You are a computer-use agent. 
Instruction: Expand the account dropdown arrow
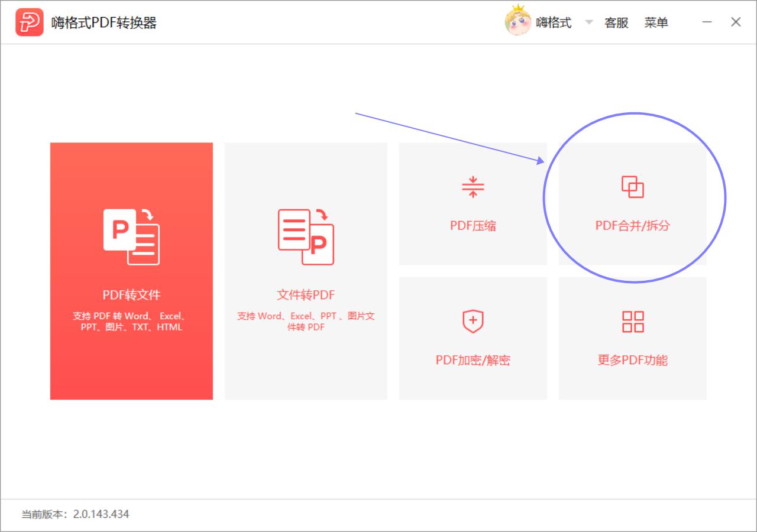click(588, 22)
